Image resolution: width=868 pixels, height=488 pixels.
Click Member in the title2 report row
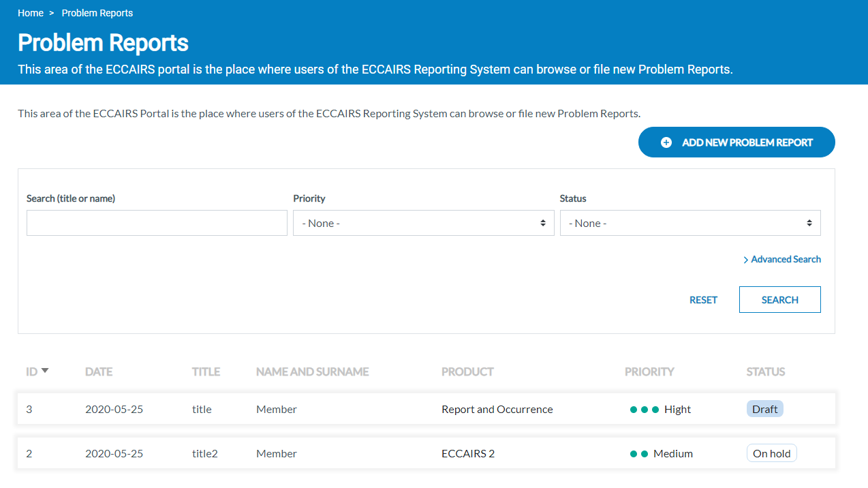(x=277, y=453)
